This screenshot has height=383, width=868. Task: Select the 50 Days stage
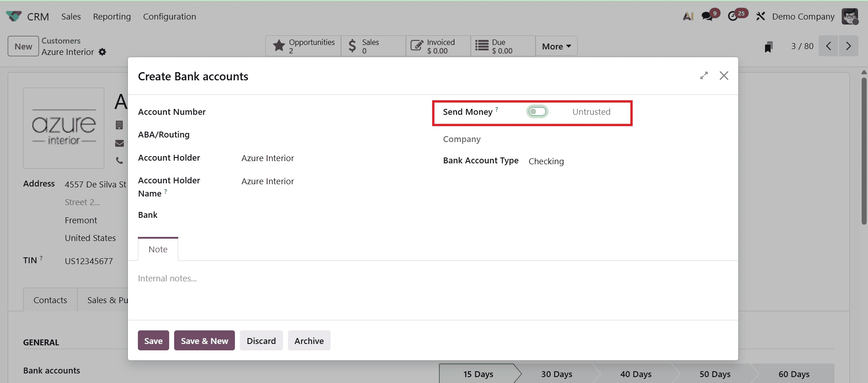click(715, 374)
